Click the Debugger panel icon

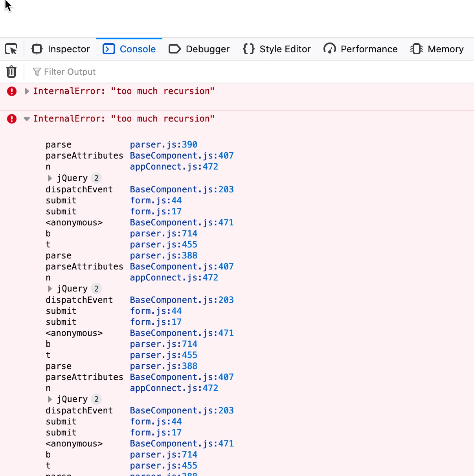(x=175, y=49)
